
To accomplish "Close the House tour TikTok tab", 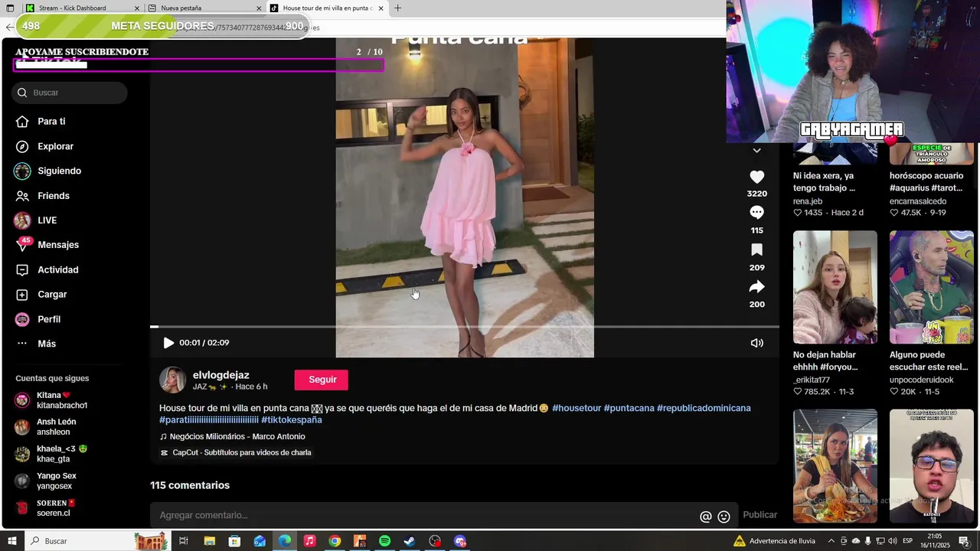I will pos(381,8).
